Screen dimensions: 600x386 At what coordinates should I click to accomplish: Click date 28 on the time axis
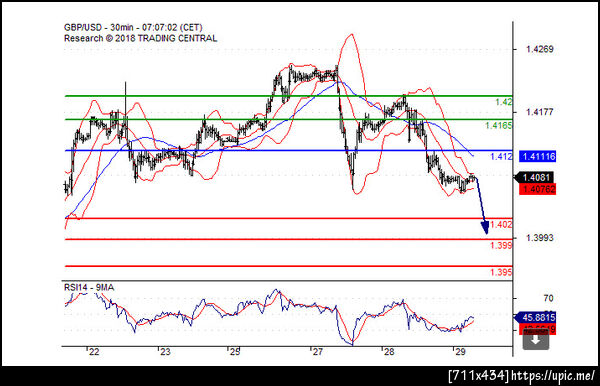389,352
